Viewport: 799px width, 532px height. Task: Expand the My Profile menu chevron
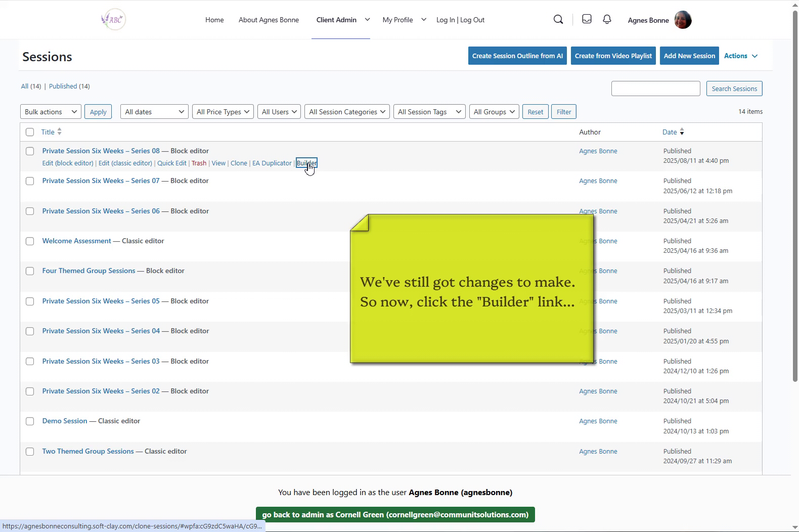coord(424,20)
